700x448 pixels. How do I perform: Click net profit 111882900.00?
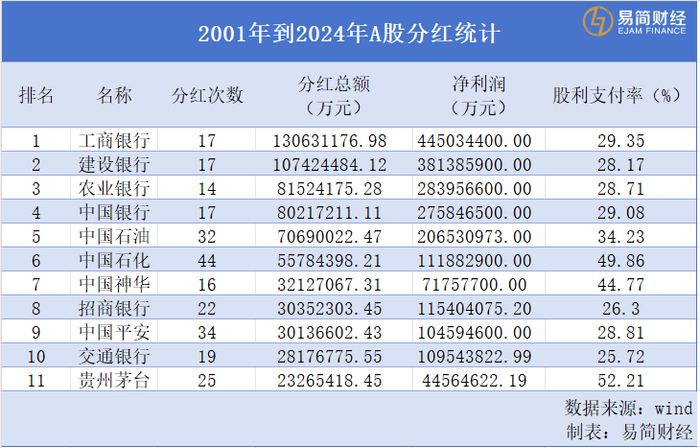pos(475,261)
